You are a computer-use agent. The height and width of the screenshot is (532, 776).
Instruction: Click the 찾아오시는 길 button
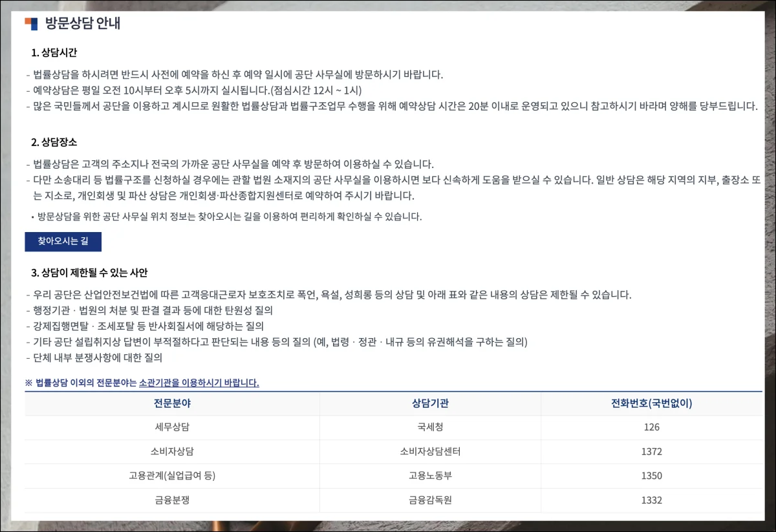point(63,242)
